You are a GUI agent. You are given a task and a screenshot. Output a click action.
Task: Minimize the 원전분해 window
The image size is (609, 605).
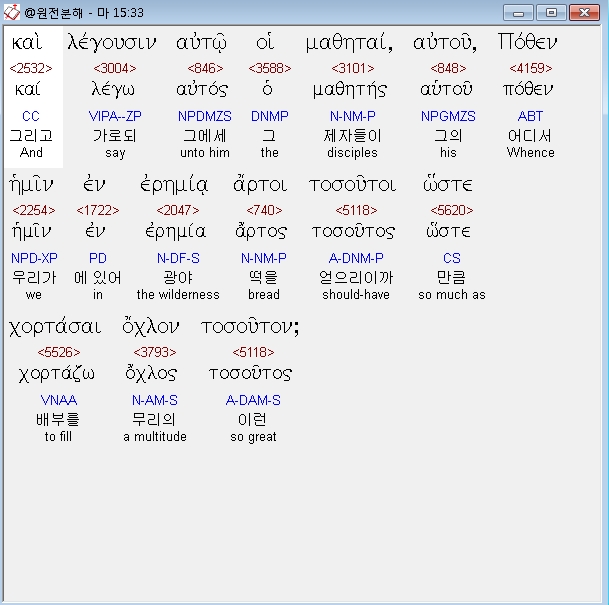click(x=519, y=13)
